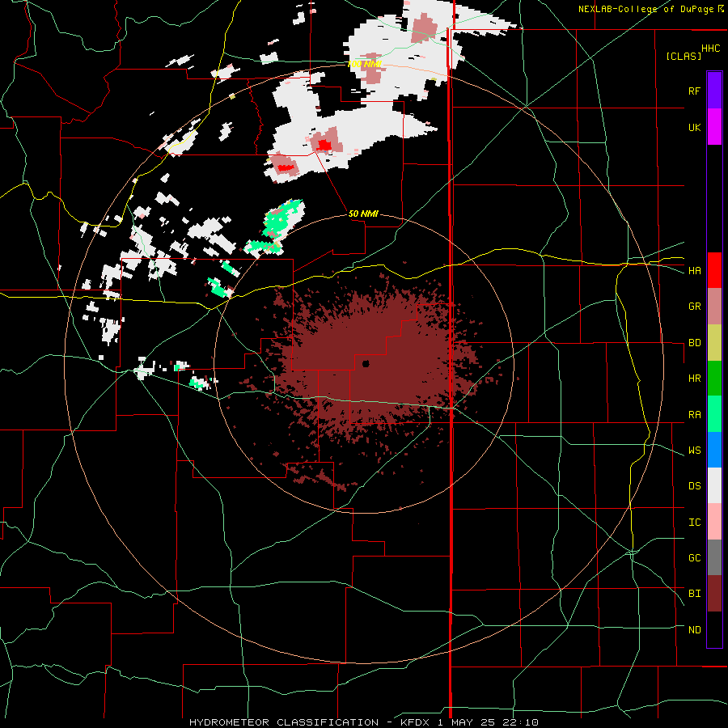This screenshot has height=728, width=728.
Task: Click the WS legend label
Action: tap(694, 451)
